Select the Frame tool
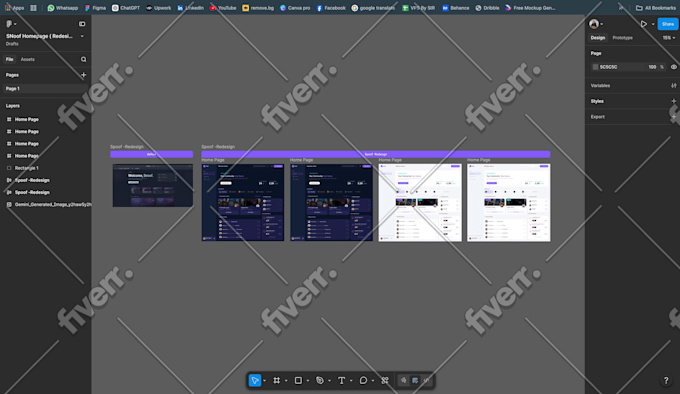This screenshot has width=680, height=394. 276,380
